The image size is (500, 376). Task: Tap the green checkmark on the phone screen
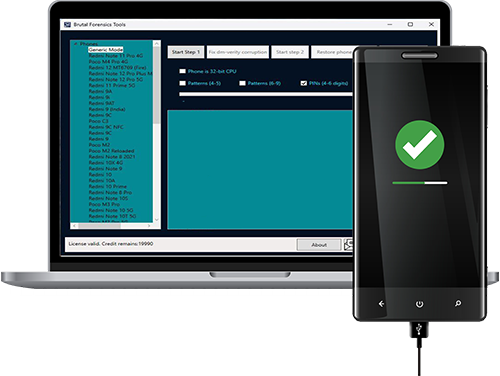pos(419,144)
